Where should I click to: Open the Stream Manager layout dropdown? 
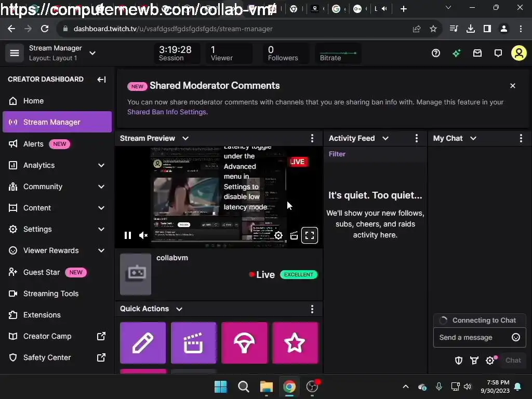tap(92, 53)
